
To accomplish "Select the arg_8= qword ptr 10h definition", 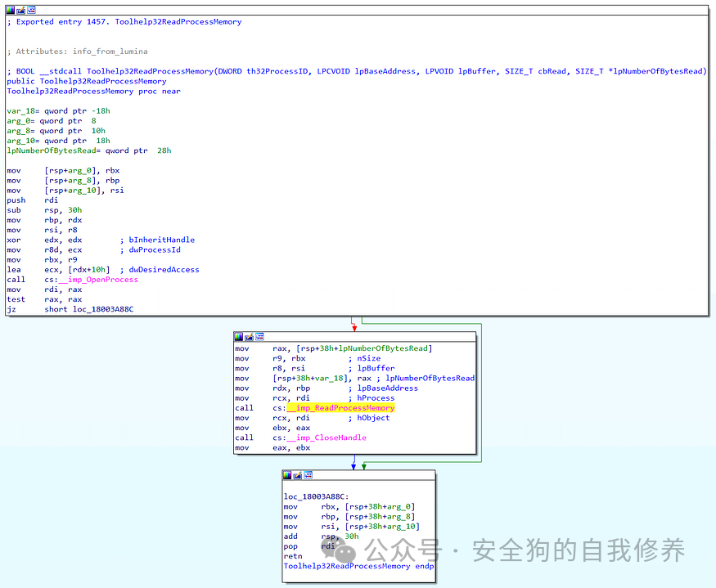I will 56,131.
